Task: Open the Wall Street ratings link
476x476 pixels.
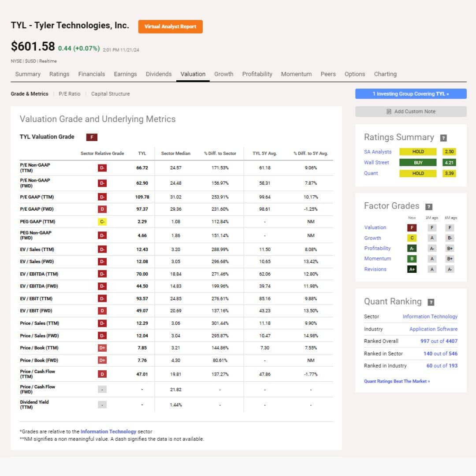Action: pyautogui.click(x=376, y=162)
